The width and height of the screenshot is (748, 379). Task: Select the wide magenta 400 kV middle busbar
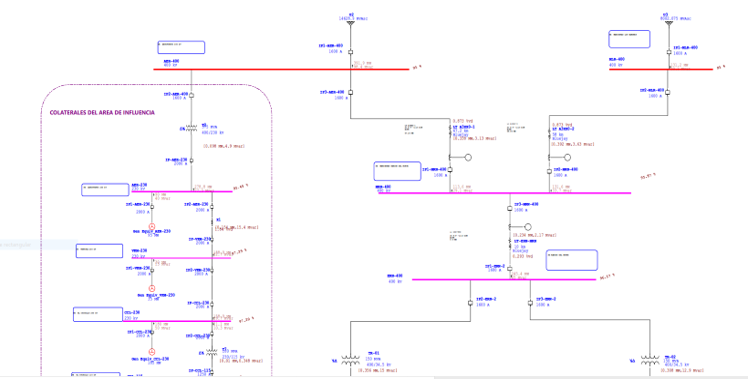point(505,193)
